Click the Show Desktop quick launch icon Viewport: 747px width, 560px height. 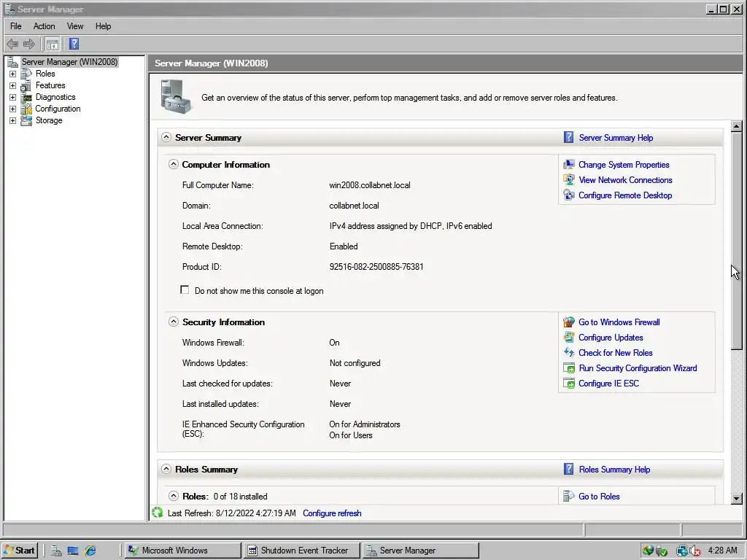coord(73,551)
